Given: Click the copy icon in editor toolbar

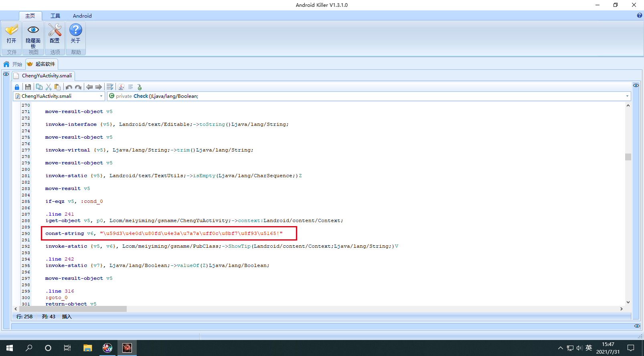Looking at the screenshot, I should (39, 87).
